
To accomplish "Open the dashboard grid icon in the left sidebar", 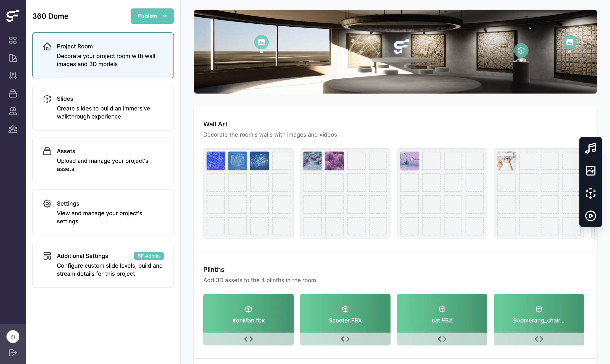I will [13, 40].
